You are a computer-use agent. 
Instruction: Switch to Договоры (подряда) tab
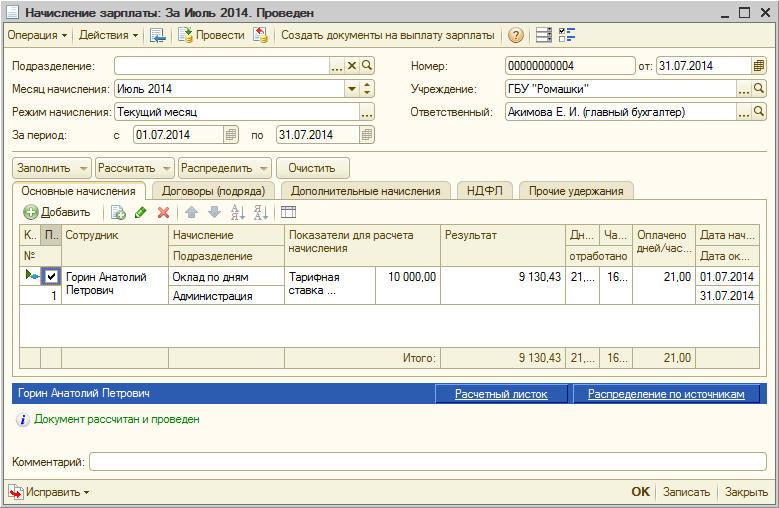click(x=213, y=191)
